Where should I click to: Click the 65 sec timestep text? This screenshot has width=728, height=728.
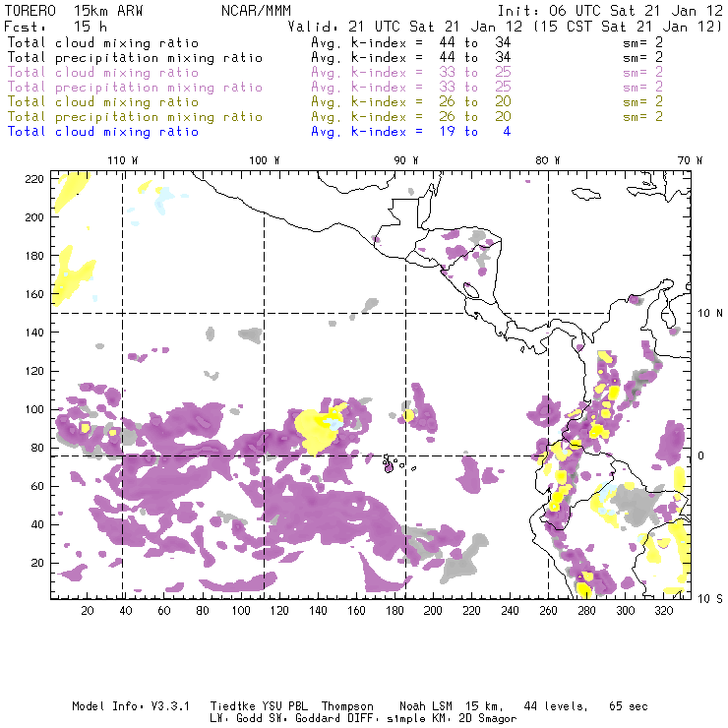point(629,706)
